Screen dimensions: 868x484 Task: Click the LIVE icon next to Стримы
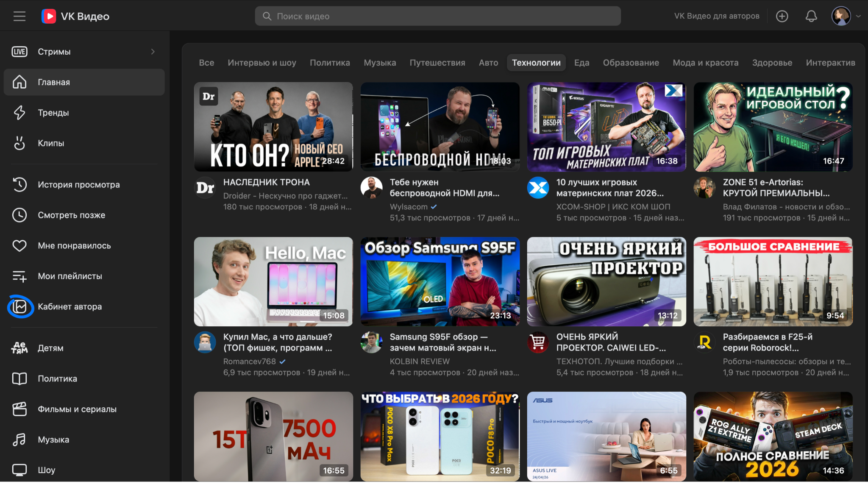[19, 52]
